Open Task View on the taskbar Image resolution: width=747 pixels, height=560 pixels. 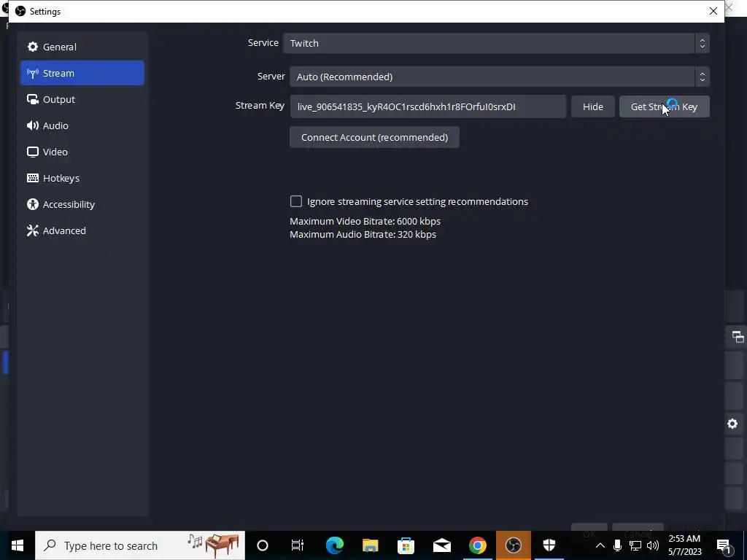click(x=298, y=545)
